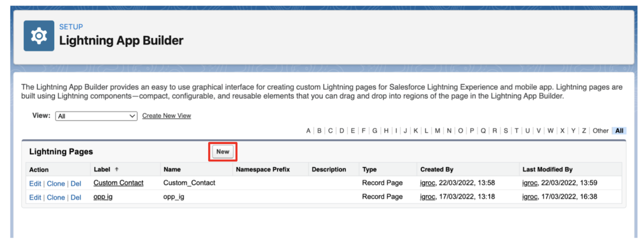The image size is (644, 243).
Task: Click the Last Modified By column header
Action: pyautogui.click(x=547, y=169)
